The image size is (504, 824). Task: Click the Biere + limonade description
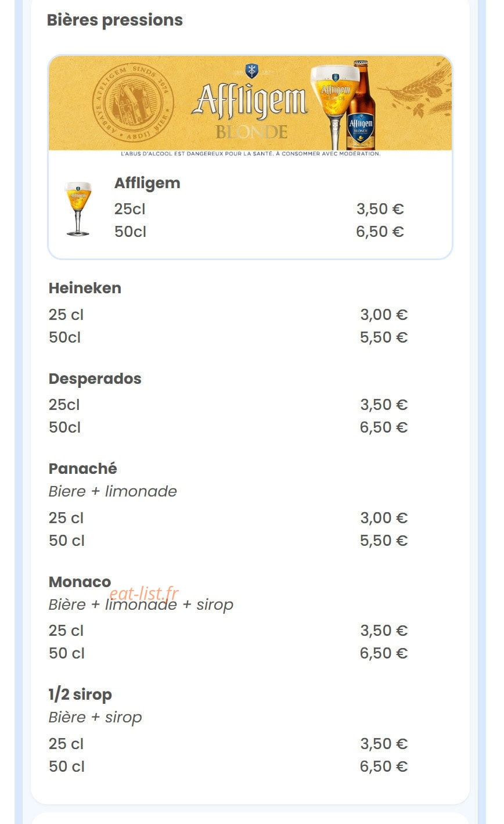click(x=113, y=491)
